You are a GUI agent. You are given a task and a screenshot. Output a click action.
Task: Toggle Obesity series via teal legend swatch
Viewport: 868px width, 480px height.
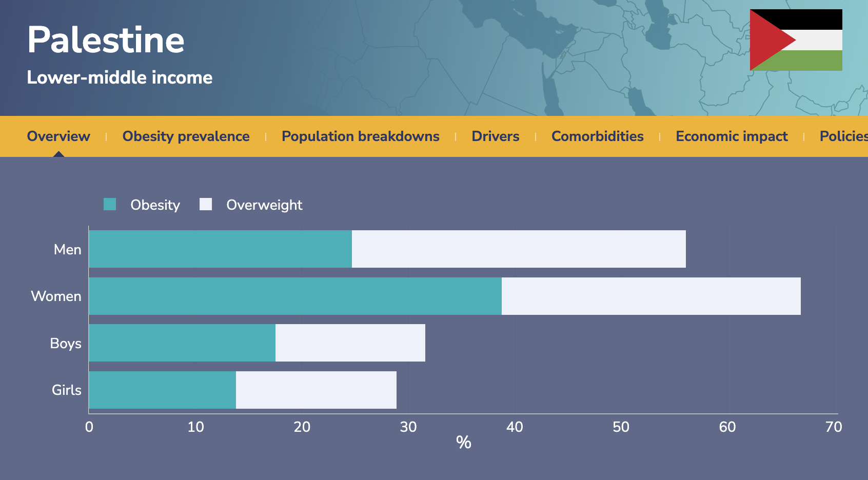click(110, 205)
